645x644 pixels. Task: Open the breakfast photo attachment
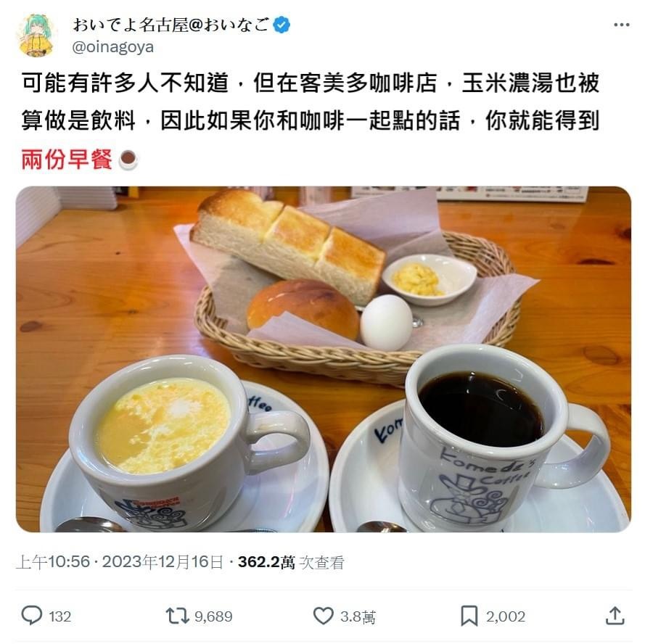point(324,359)
